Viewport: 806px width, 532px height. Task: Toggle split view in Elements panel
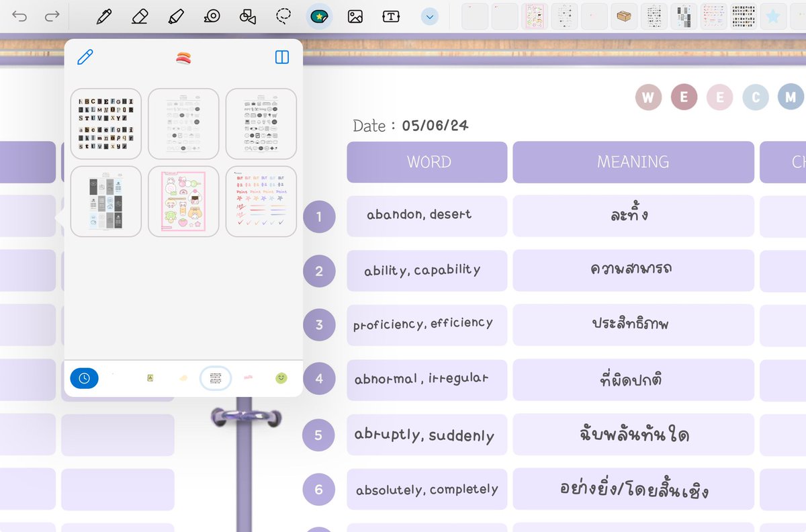click(282, 57)
